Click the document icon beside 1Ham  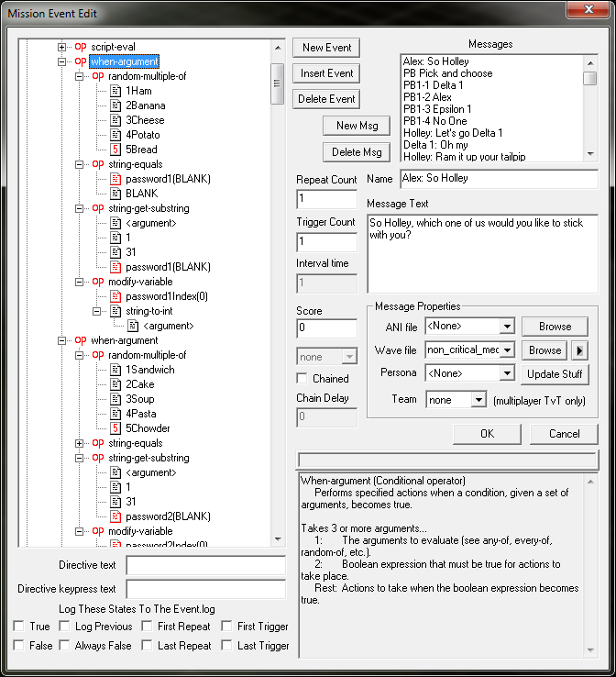(x=115, y=91)
